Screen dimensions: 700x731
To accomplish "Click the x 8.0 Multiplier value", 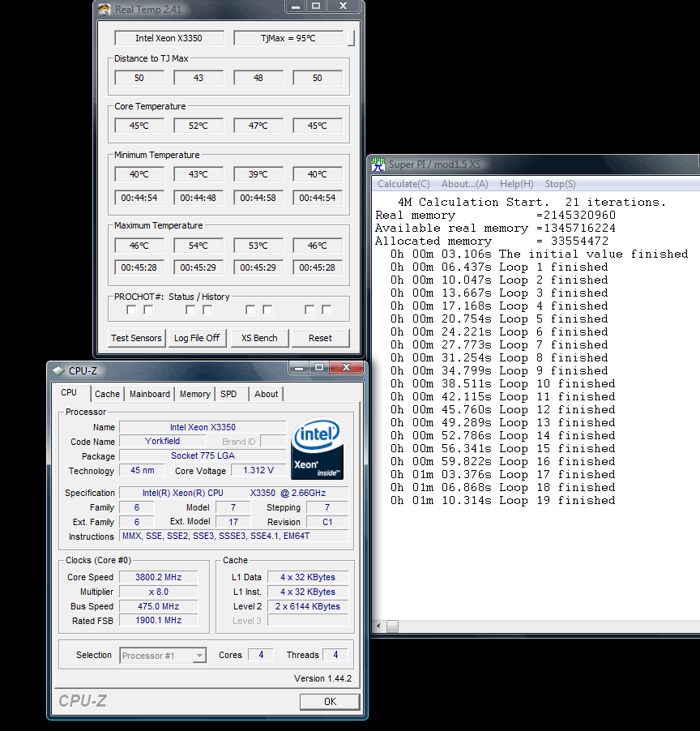I will coord(159,592).
